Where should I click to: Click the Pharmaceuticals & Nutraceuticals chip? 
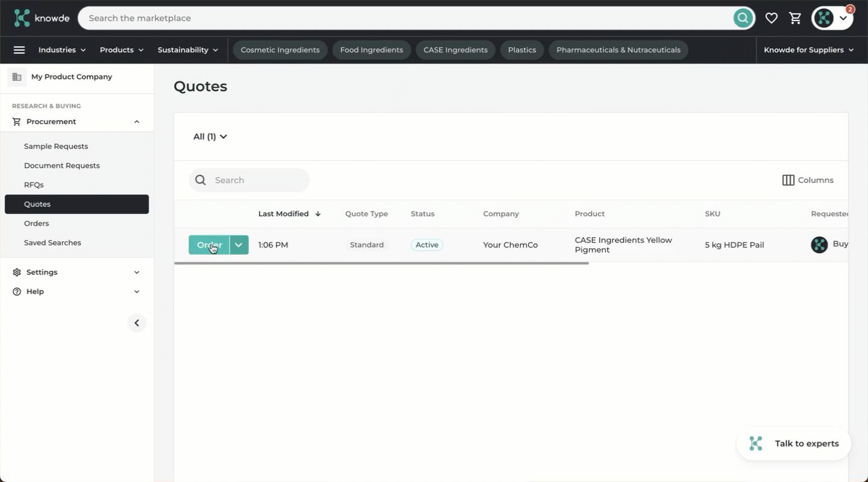coord(618,50)
